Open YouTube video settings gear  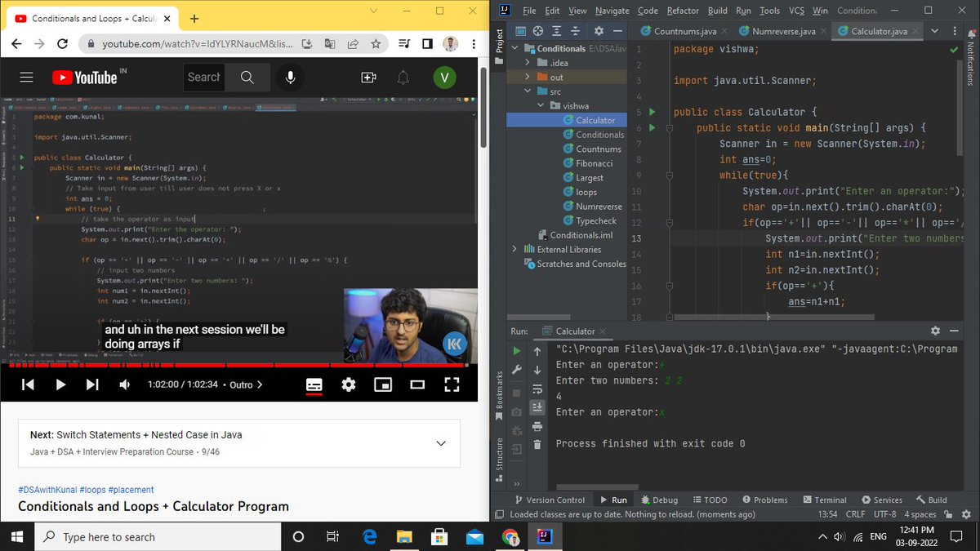pos(349,384)
